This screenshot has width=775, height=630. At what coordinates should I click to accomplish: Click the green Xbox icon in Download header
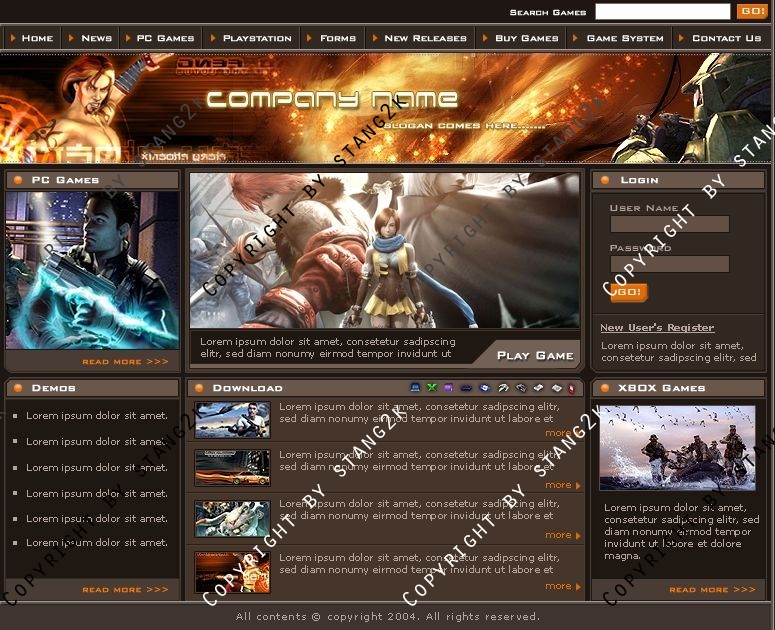432,388
